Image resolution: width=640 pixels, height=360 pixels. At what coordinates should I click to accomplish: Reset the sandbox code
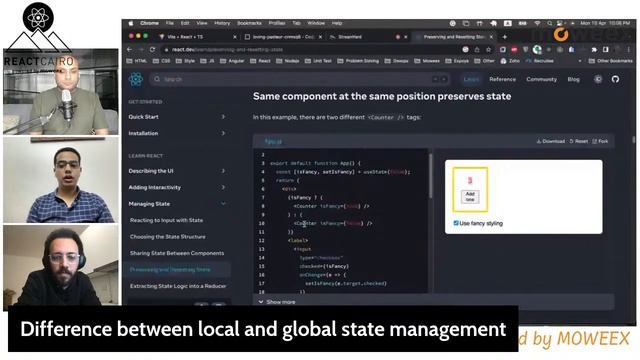[x=579, y=141]
